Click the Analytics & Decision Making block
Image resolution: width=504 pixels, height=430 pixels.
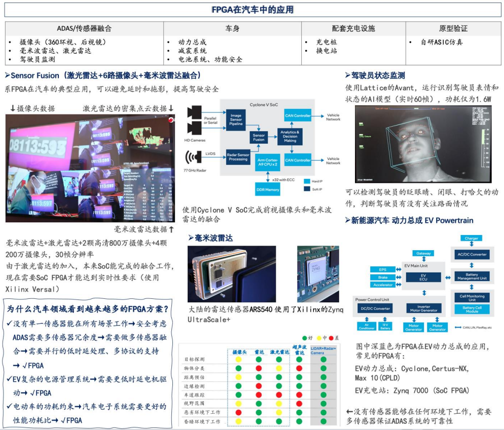[x=290, y=135]
